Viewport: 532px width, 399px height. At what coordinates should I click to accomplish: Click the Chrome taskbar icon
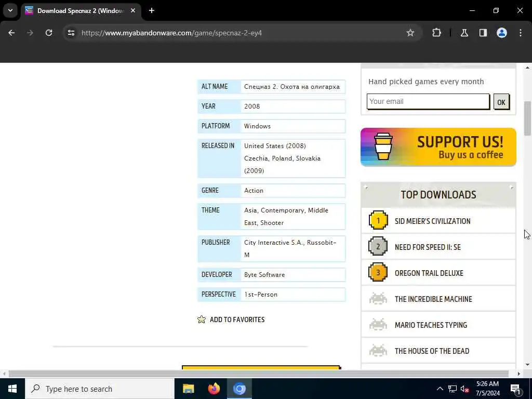coord(239,389)
